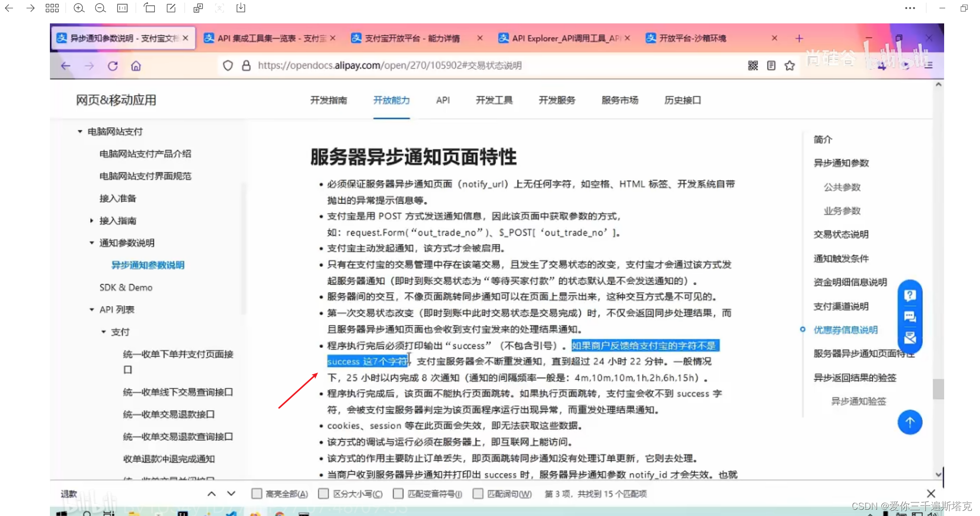Click the viewer rotate icon
The image size is (980, 516).
150,8
